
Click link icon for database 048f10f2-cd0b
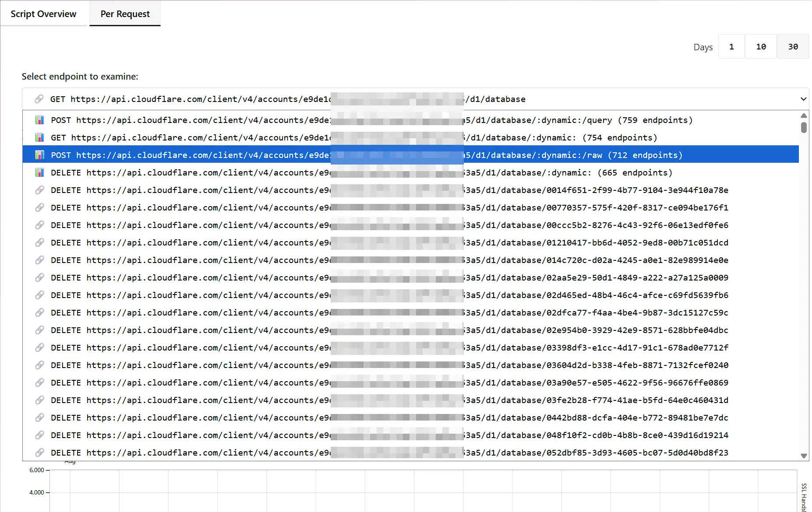pyautogui.click(x=39, y=435)
